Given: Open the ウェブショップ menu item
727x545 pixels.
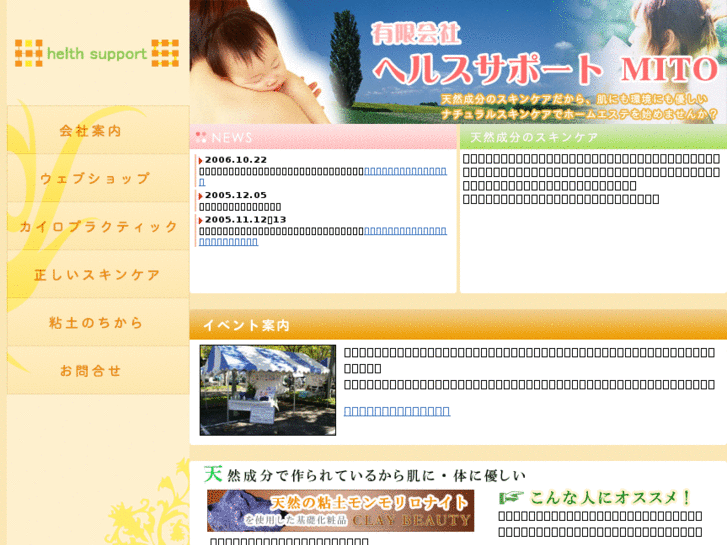Looking at the screenshot, I should pos(98,178).
